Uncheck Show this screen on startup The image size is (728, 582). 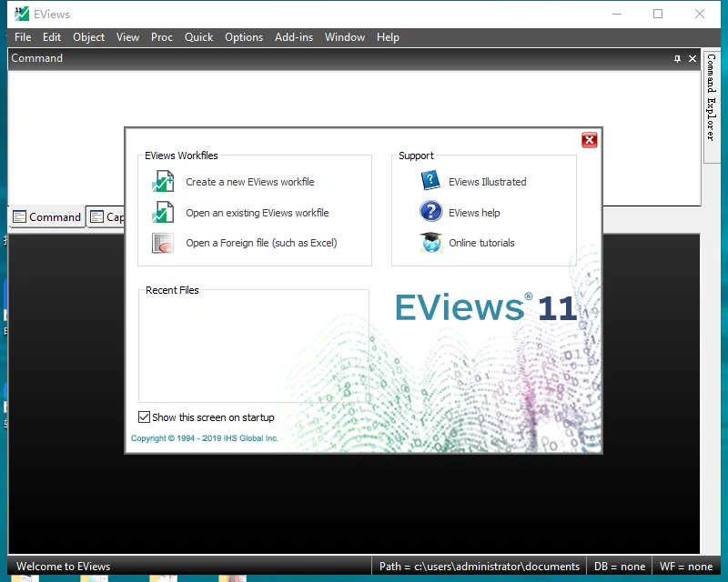tap(144, 417)
